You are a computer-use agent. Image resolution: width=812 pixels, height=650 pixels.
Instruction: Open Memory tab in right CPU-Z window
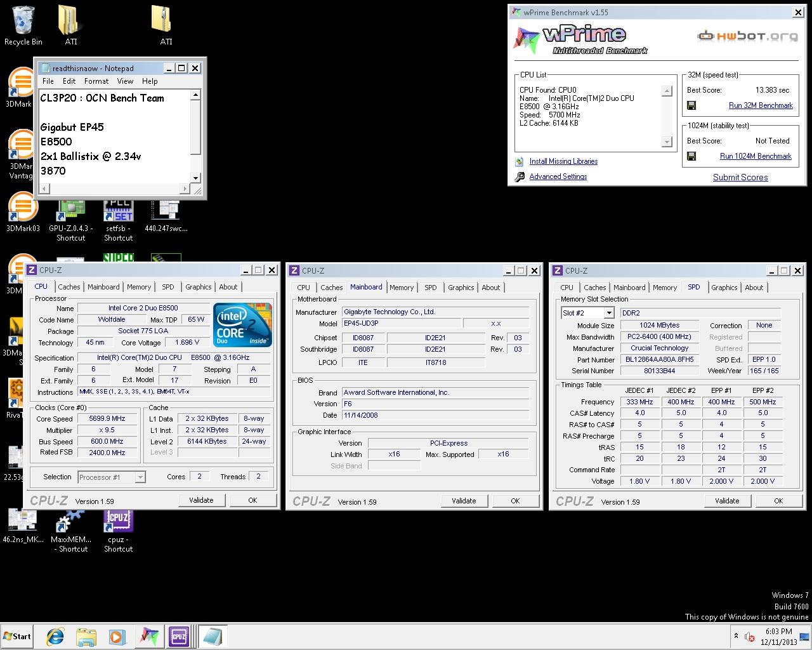coord(665,288)
